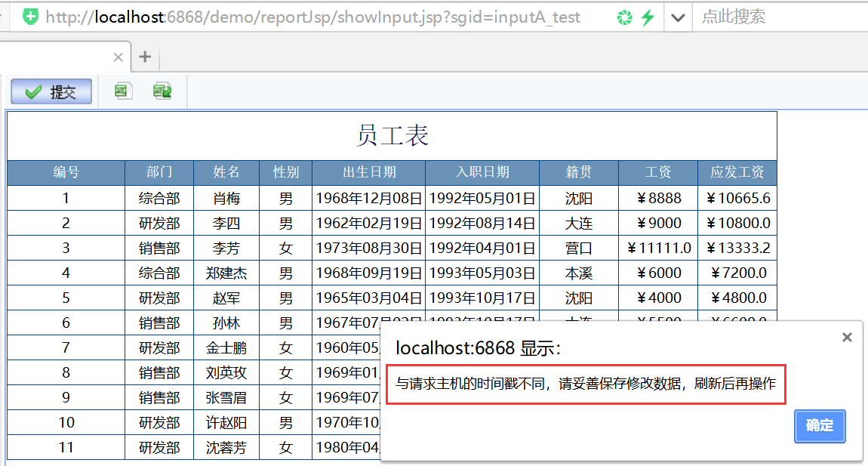Expand the address bar dropdown chevron
Viewport: 868px width, 466px height.
tap(678, 17)
